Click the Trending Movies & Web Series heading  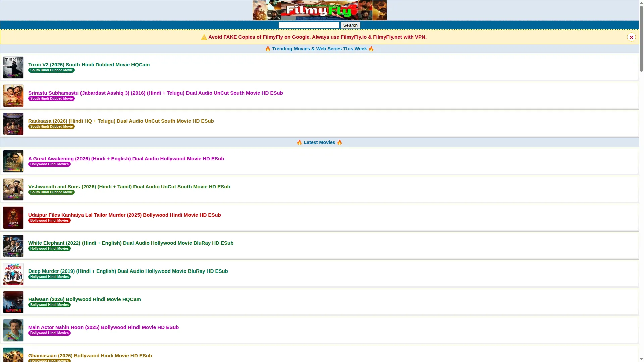[x=319, y=49]
